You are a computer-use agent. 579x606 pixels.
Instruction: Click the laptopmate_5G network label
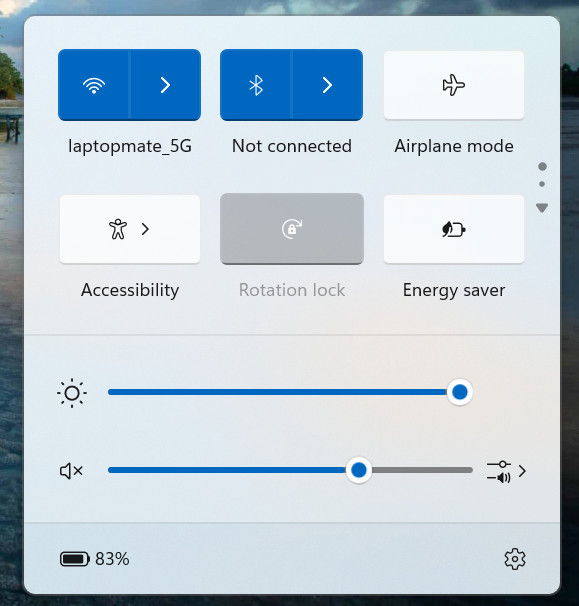point(130,146)
